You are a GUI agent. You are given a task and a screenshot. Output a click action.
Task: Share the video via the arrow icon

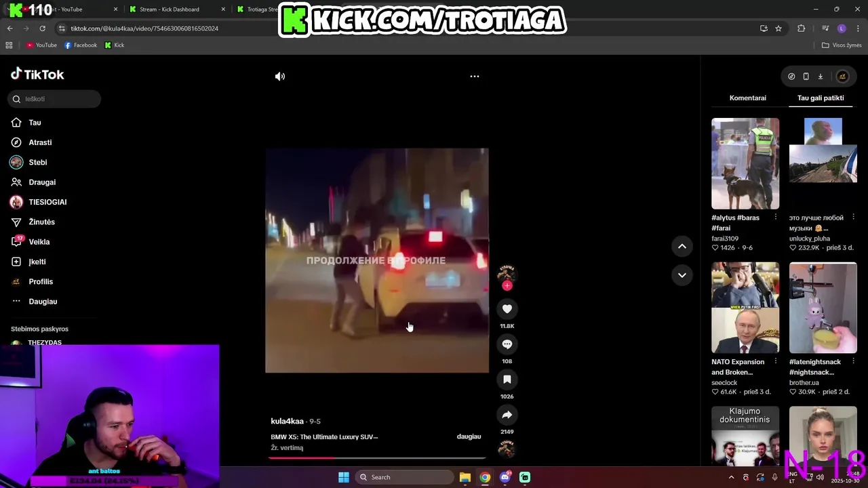(x=507, y=415)
